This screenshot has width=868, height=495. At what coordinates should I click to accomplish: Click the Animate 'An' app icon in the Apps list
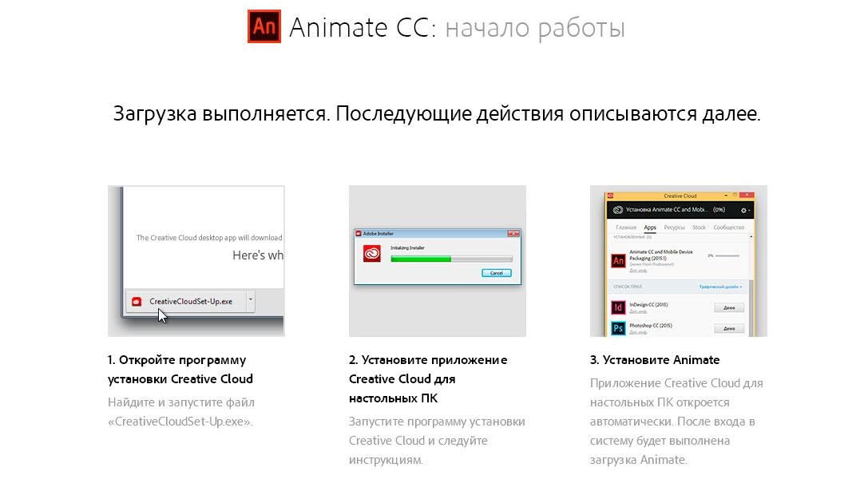pyautogui.click(x=618, y=260)
